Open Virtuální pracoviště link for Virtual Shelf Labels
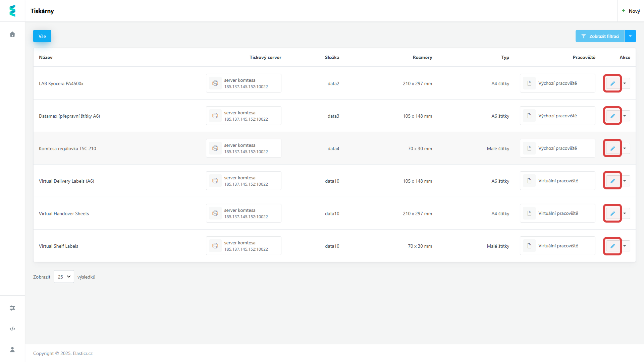The height and width of the screenshot is (362, 644). click(x=558, y=246)
